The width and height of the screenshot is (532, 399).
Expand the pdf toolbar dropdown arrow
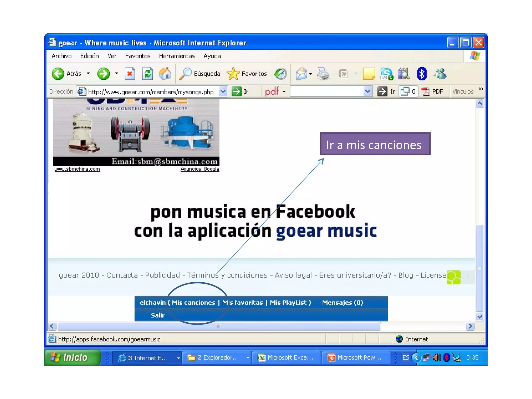284,91
